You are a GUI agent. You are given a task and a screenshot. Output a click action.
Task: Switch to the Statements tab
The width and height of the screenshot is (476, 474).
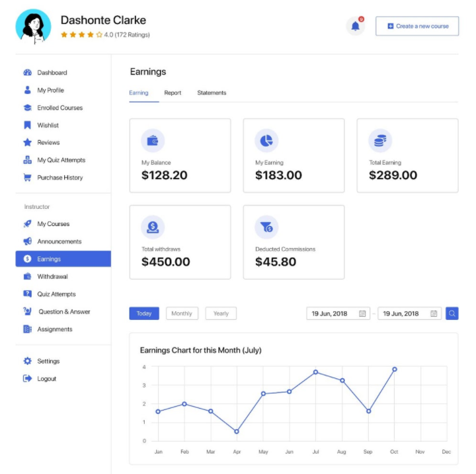212,93
